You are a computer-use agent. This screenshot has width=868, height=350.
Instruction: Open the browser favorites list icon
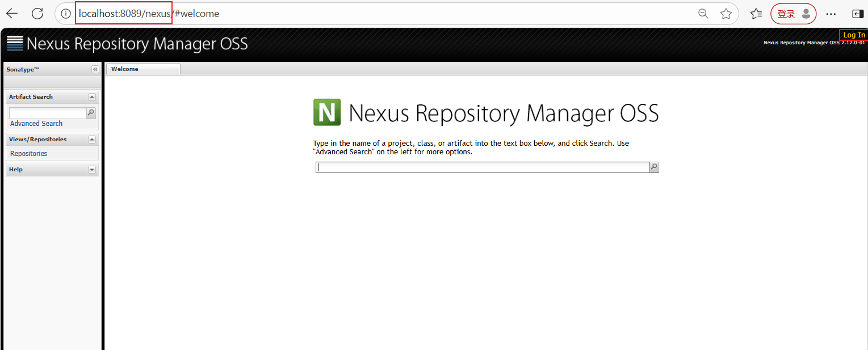(x=756, y=14)
